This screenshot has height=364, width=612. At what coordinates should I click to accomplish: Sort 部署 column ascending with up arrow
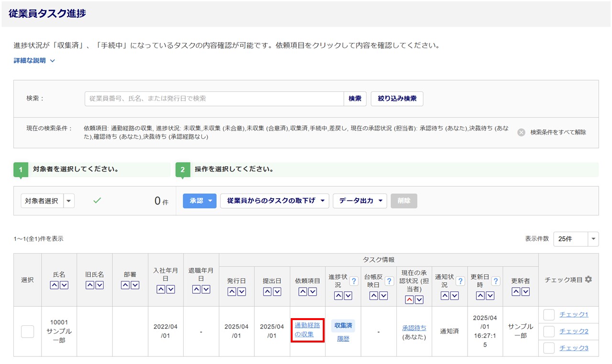pyautogui.click(x=125, y=285)
